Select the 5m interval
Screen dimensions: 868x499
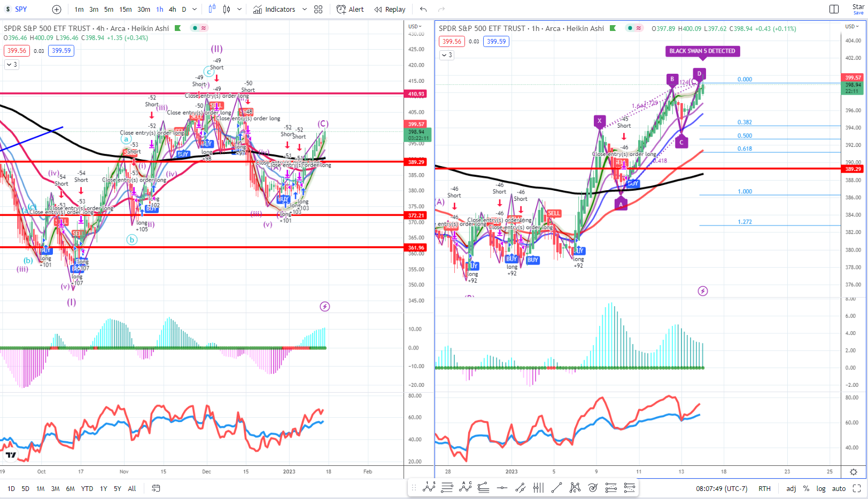tap(108, 9)
